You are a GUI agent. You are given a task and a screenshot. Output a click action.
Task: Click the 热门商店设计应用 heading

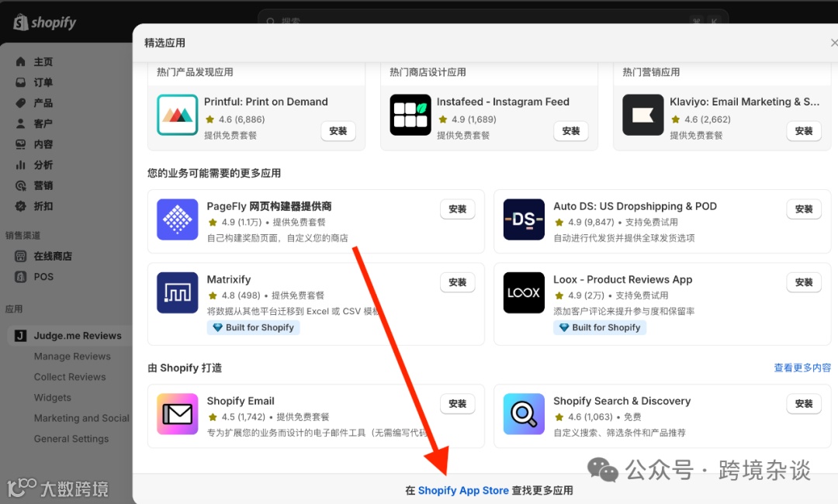[x=428, y=72]
